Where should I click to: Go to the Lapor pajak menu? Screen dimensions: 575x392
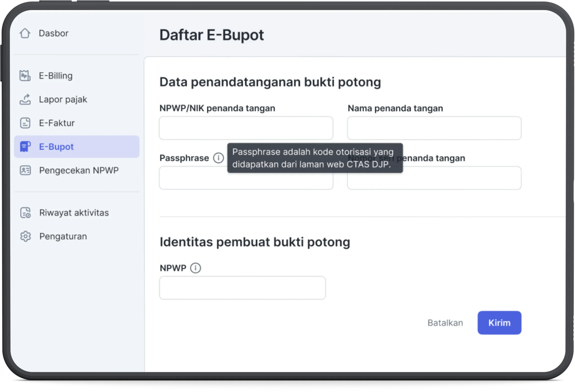(x=63, y=99)
